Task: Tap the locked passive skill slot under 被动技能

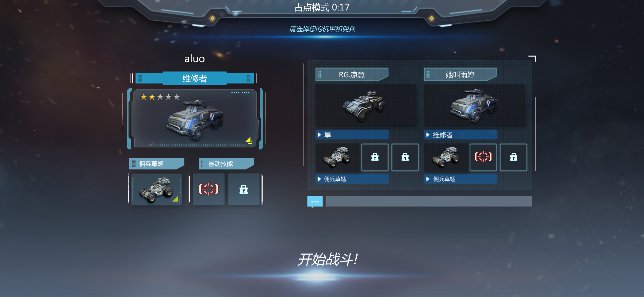Action: tap(244, 189)
